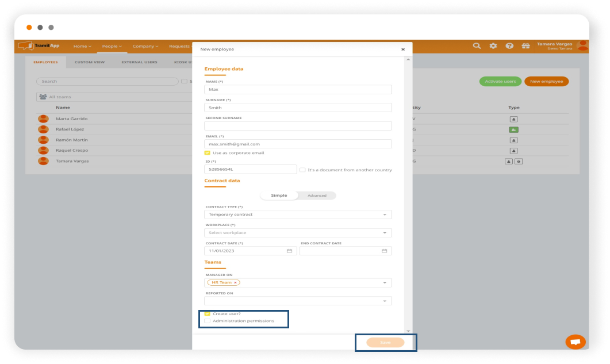Check It's a document from another country
The width and height of the screenshot is (610, 364).
(x=302, y=170)
